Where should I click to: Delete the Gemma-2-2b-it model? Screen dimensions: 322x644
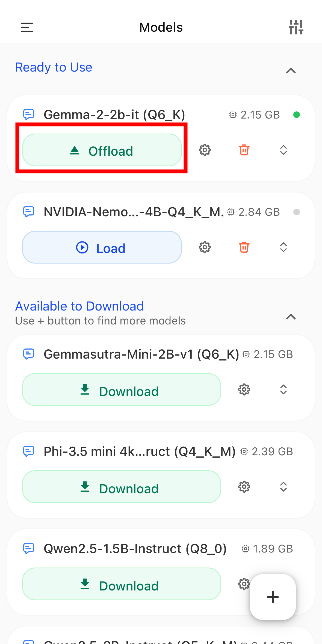pyautogui.click(x=244, y=150)
